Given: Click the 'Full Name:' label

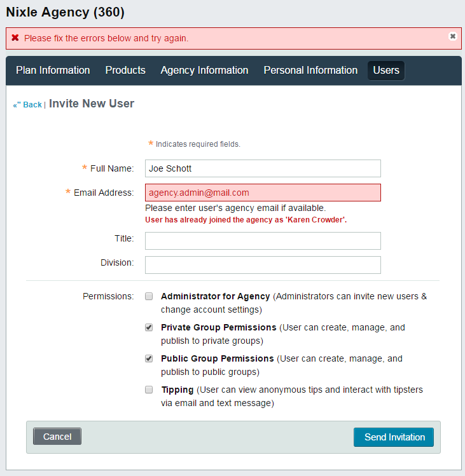Looking at the screenshot, I should point(112,168).
